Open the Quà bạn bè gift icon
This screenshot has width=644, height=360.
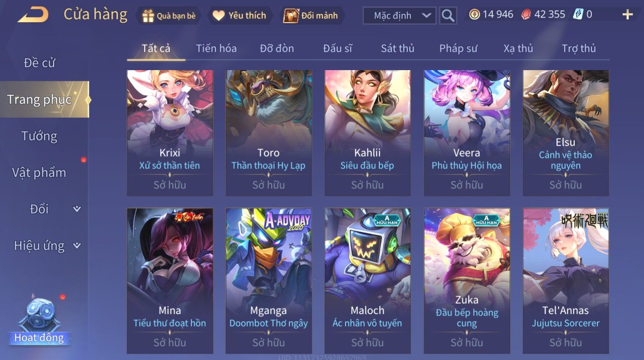(x=148, y=16)
